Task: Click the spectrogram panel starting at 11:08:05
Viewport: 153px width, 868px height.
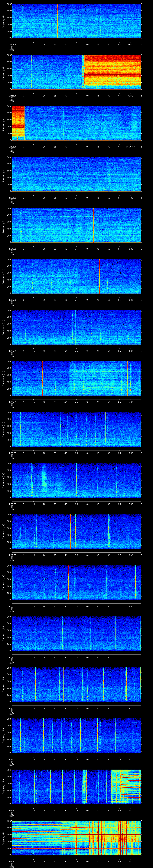Action: (76, 583)
